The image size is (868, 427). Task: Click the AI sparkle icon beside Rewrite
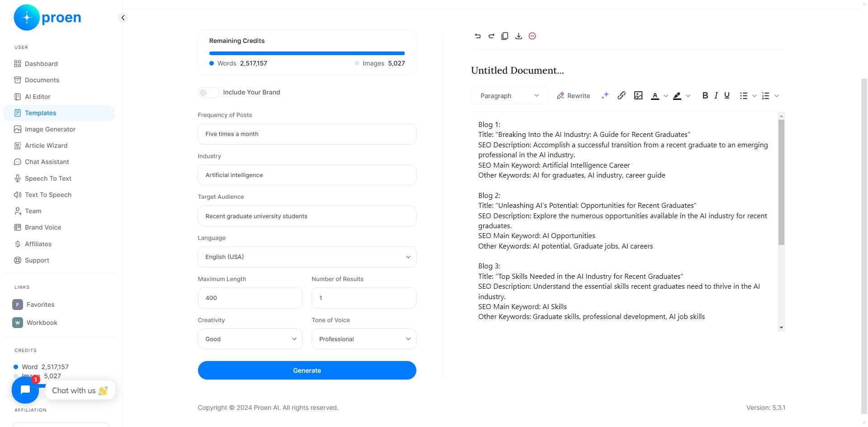pos(605,95)
